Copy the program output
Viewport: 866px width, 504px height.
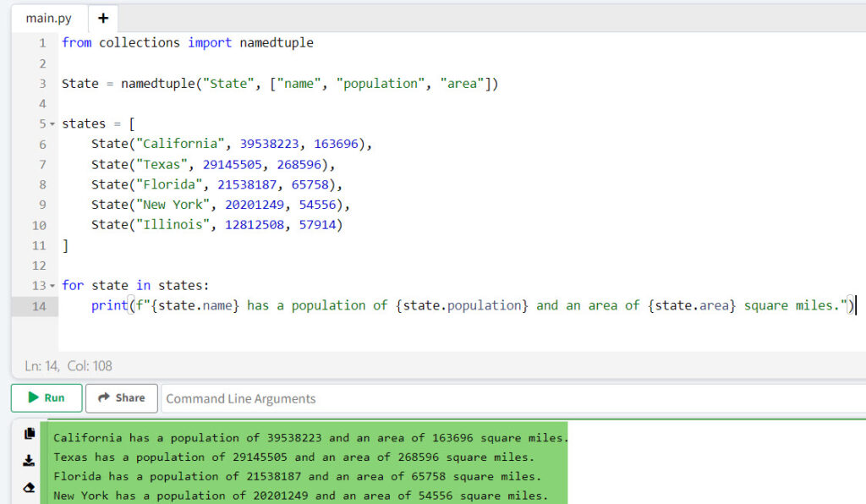coord(29,434)
